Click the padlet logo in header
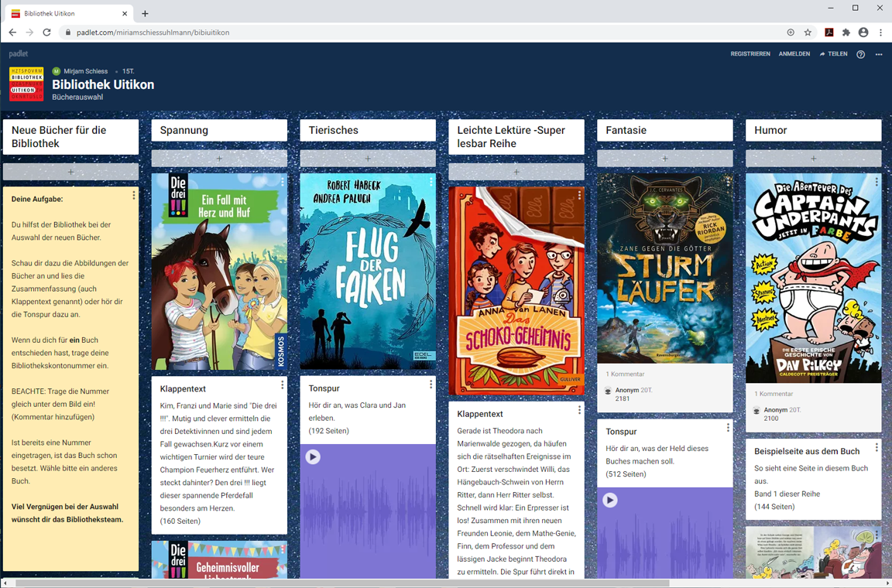Viewport: 892px width, 588px height. pyautogui.click(x=19, y=54)
